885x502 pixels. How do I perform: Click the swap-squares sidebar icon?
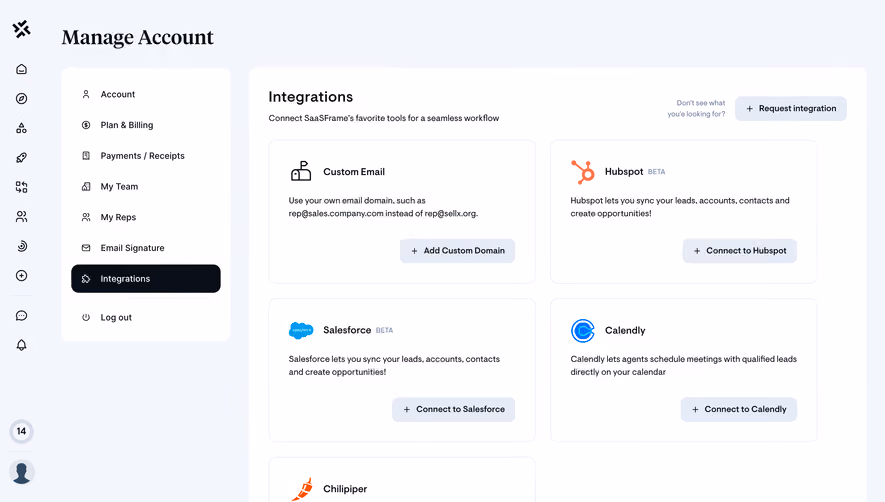point(21,187)
